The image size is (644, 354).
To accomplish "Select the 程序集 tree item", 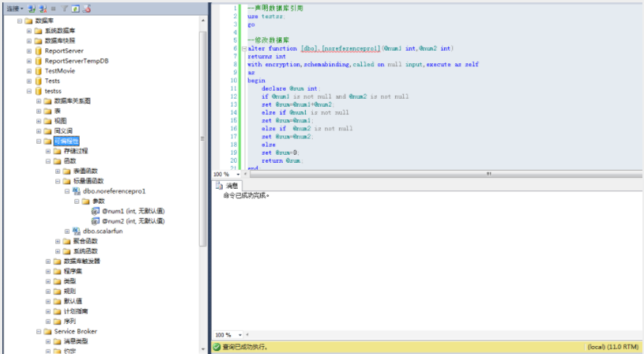I will pyautogui.click(x=73, y=272).
